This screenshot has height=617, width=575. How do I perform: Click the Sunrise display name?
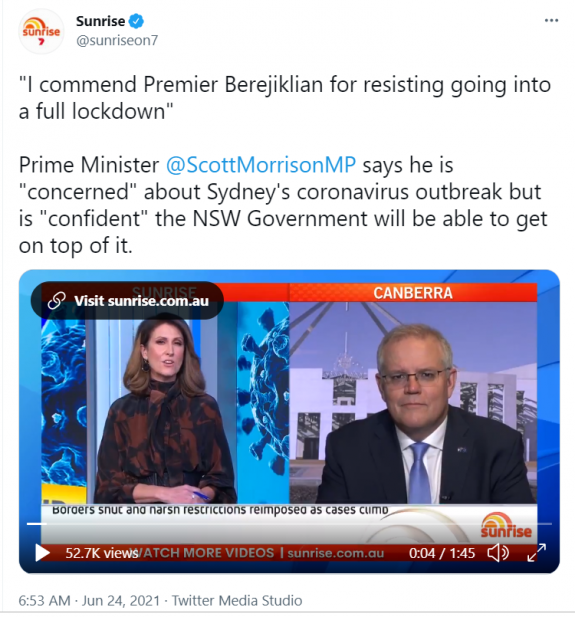point(100,21)
